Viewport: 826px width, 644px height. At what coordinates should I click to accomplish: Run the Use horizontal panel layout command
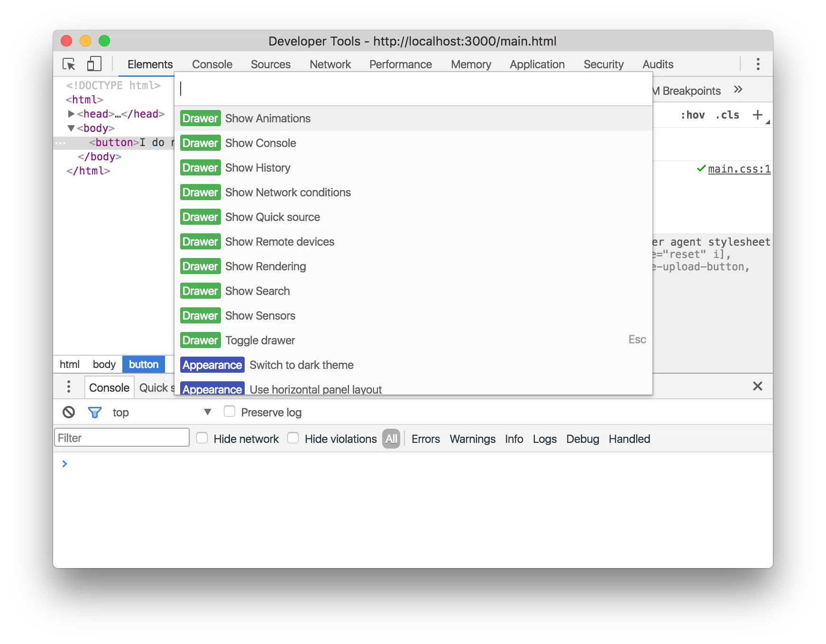[x=413, y=387]
